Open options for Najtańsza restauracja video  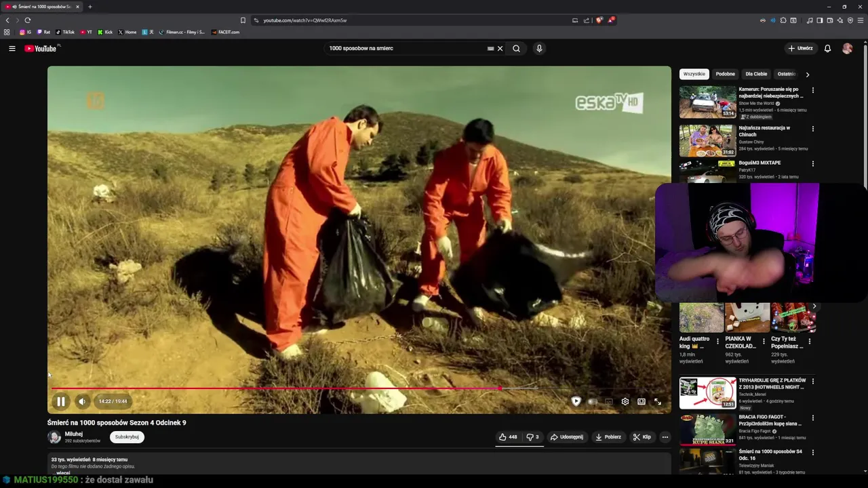(812, 129)
